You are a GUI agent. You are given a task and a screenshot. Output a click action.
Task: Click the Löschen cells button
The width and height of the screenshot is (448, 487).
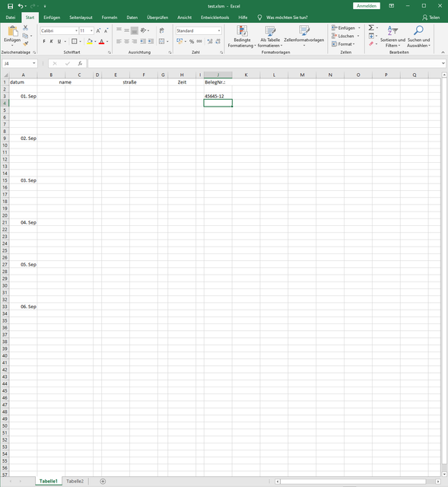(345, 36)
